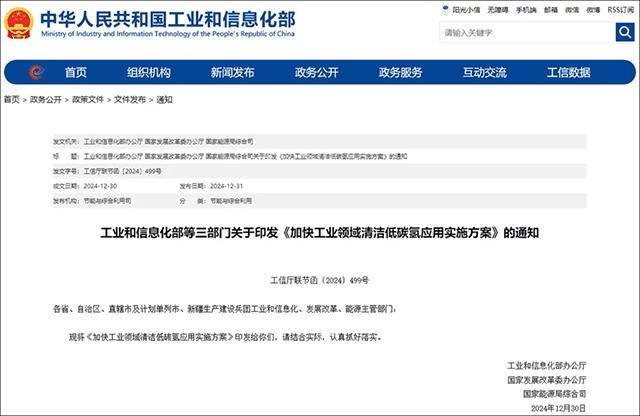Open the 政务服务 navigation menu
640x416 pixels.
point(400,72)
